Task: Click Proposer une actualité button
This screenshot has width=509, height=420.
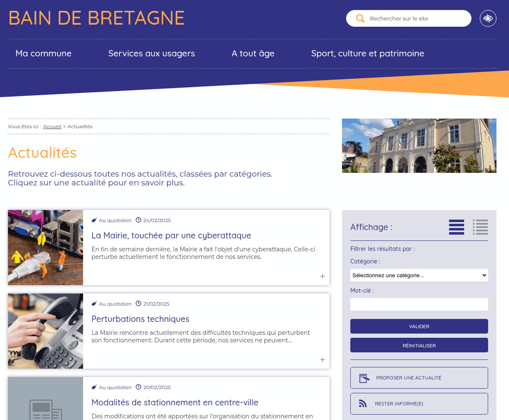Action: tap(419, 378)
